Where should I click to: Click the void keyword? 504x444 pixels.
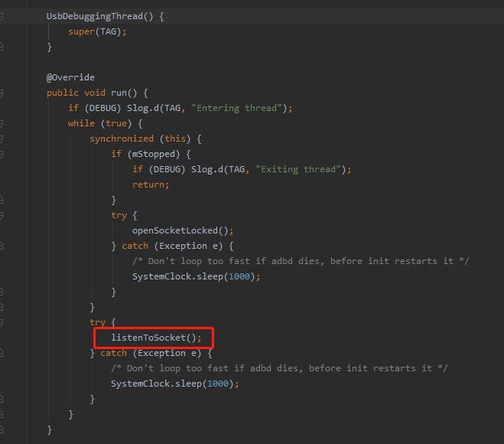click(x=95, y=93)
